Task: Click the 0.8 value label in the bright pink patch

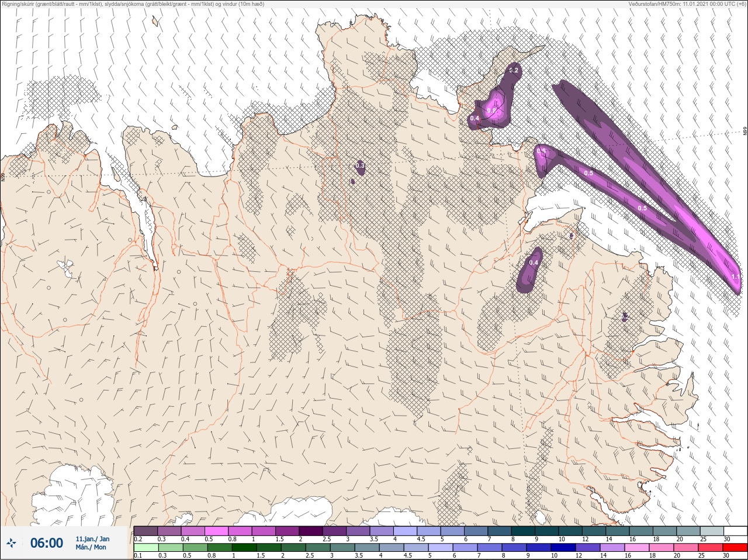Action: (x=491, y=110)
